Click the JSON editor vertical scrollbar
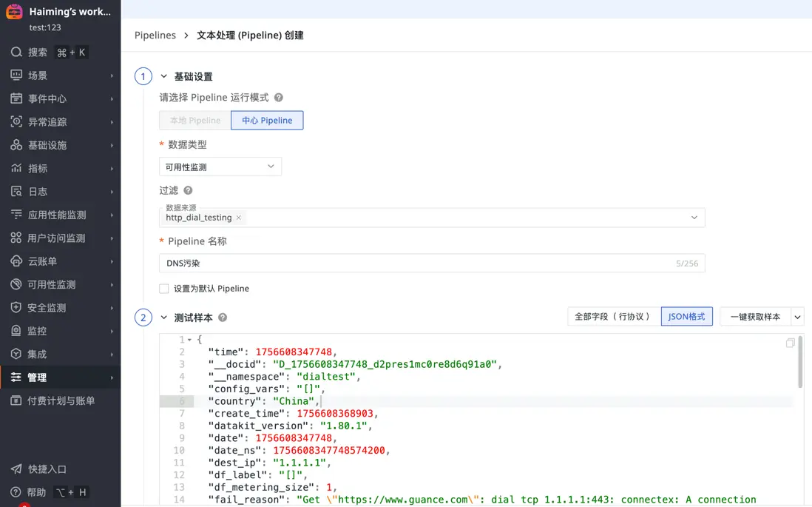 [800, 363]
